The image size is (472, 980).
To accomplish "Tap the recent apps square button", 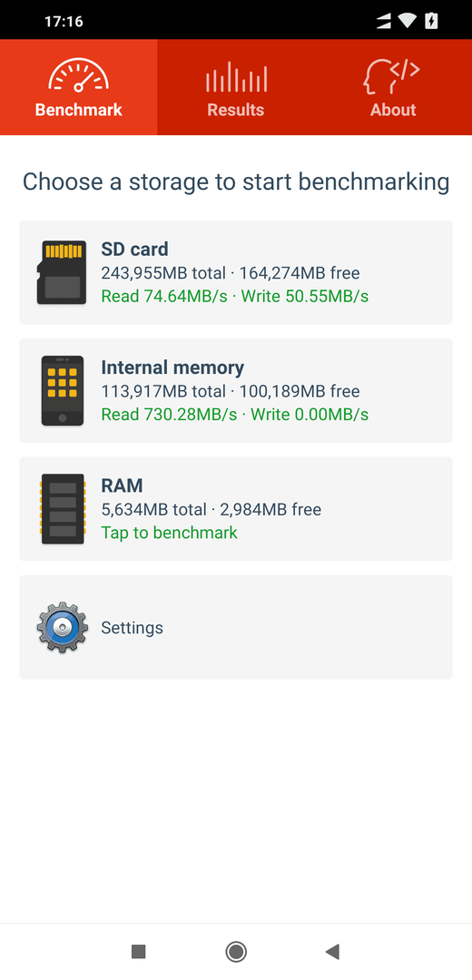I will (139, 951).
